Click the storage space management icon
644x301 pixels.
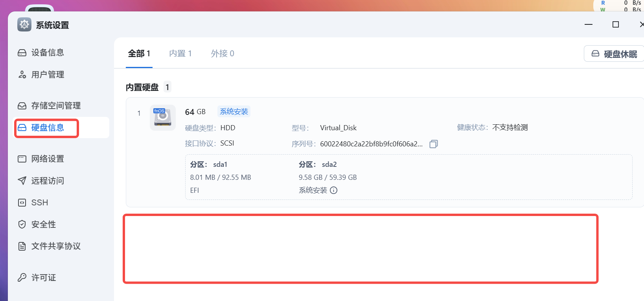[22, 106]
